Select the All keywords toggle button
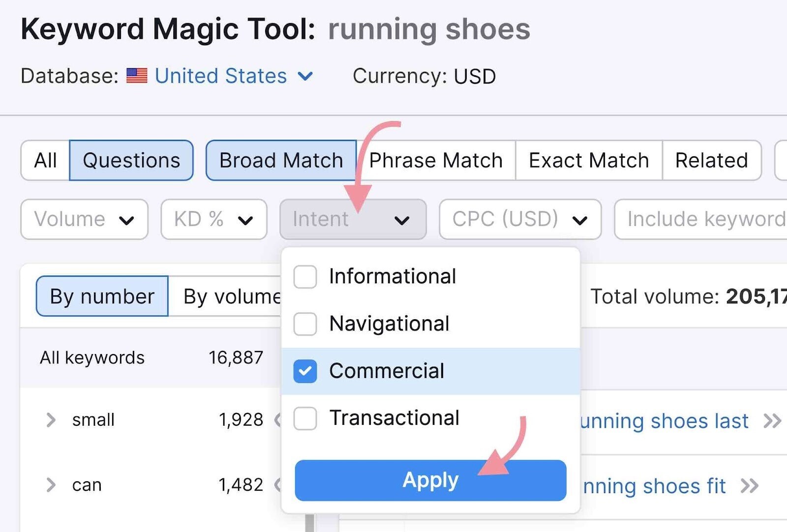Screen dimensions: 787x532 pyautogui.click(x=45, y=160)
